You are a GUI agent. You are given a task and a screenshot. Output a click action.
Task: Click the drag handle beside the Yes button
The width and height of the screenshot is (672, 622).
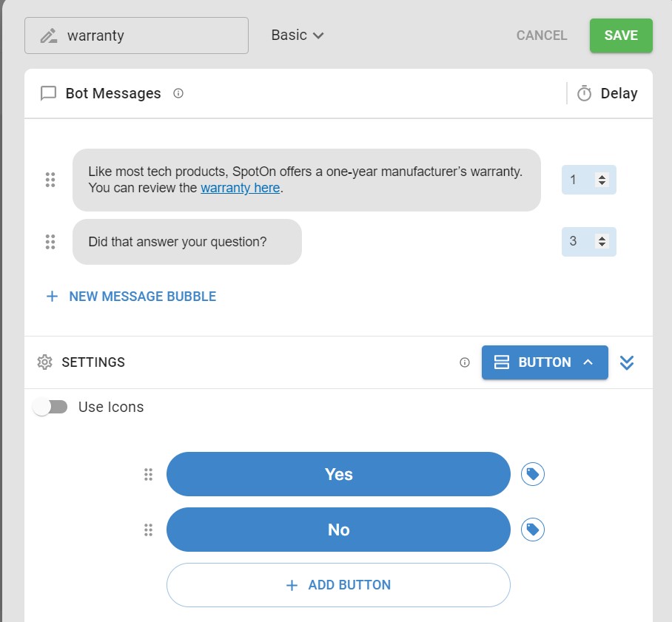[148, 474]
